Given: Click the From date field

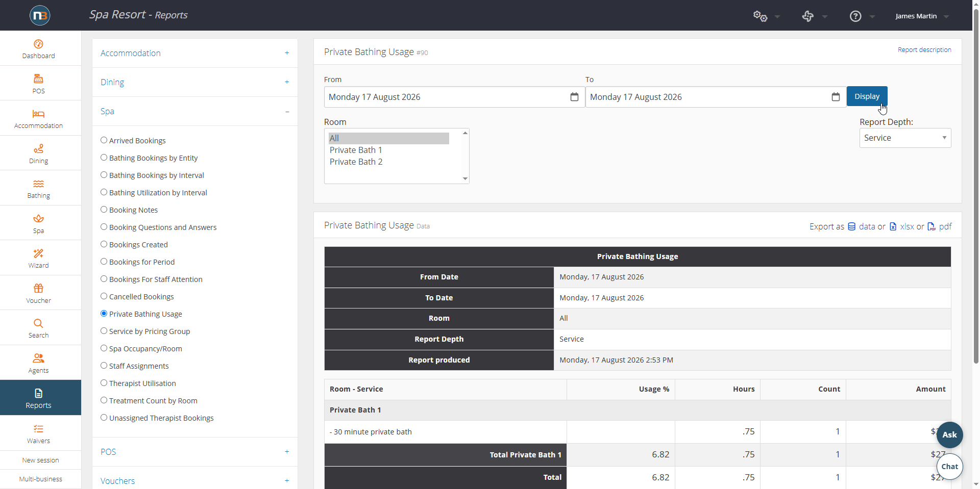Looking at the screenshot, I should pos(454,97).
